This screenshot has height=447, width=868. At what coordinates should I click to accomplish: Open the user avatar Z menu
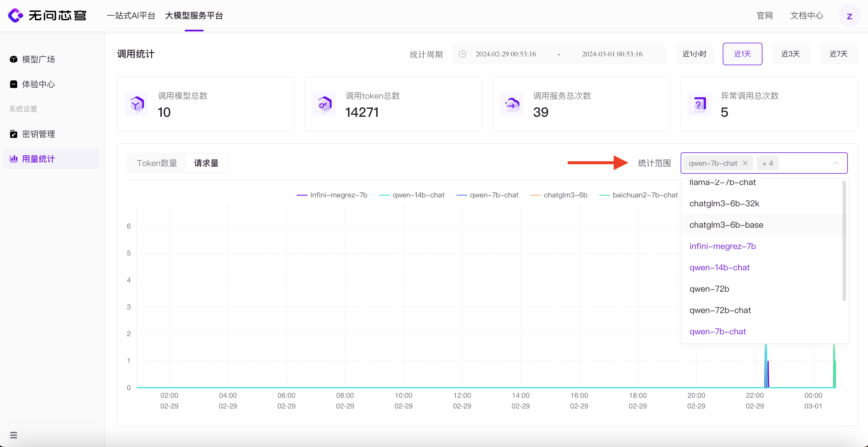click(x=849, y=16)
